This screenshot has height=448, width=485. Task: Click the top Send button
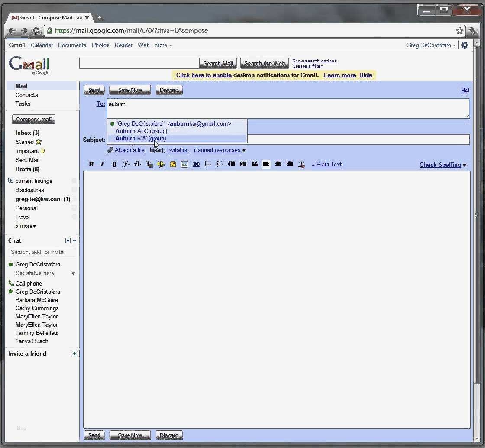coord(94,90)
